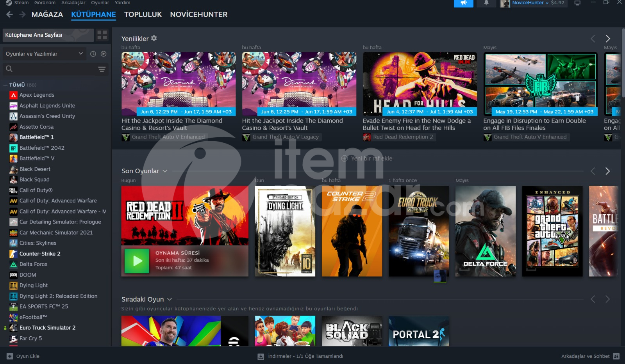Click the library search magnifier icon
This screenshot has height=364, width=625.
[x=9, y=69]
